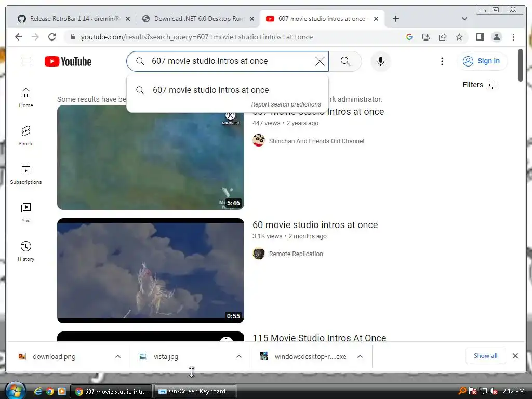Viewport: 532px width, 399px height.
Task: Go back with the browser back arrow
Action: [x=19, y=37]
